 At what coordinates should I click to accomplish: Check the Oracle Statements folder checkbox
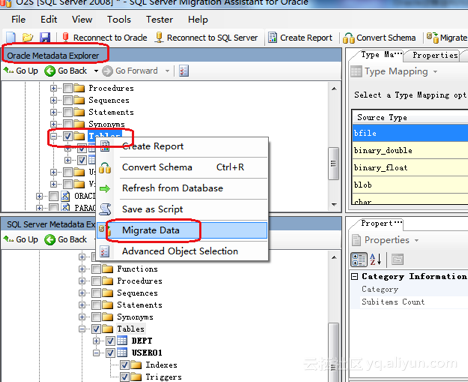(68, 112)
